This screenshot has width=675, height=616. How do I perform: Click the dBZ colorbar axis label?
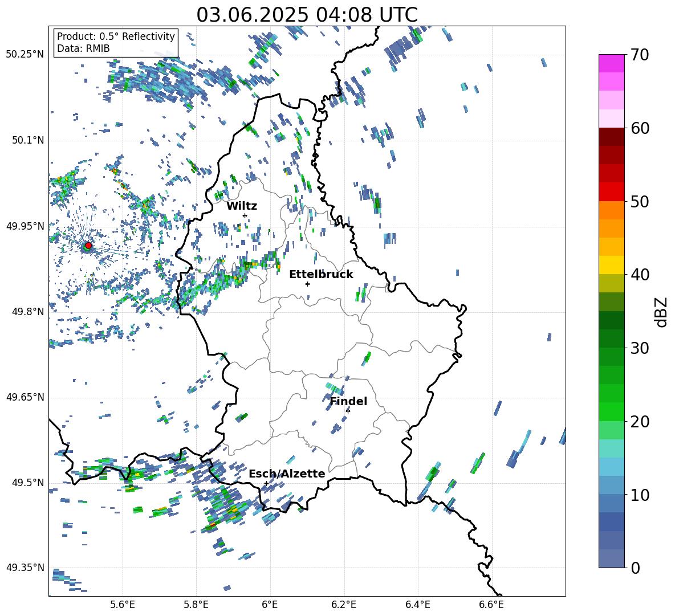662,312
